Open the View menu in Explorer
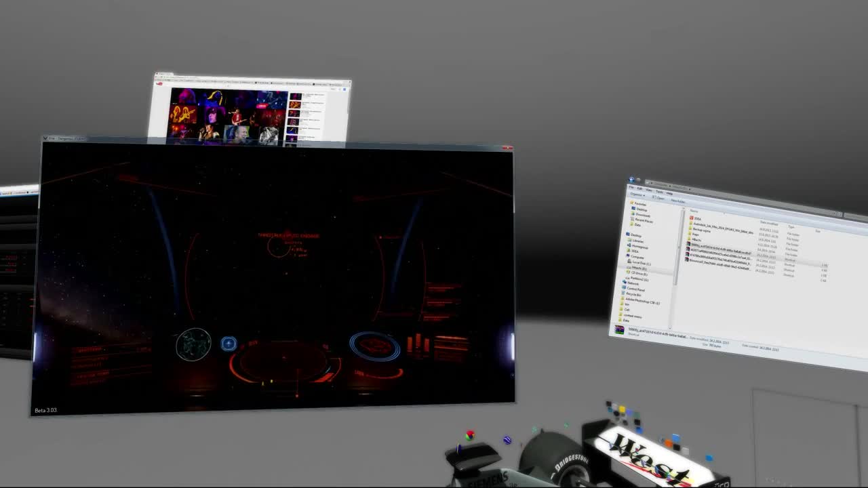Image resolution: width=868 pixels, height=488 pixels. (x=649, y=190)
